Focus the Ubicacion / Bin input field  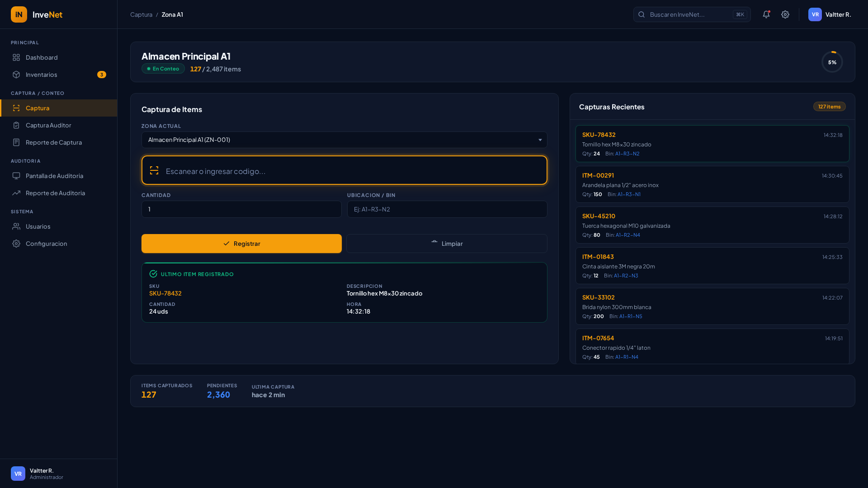447,209
